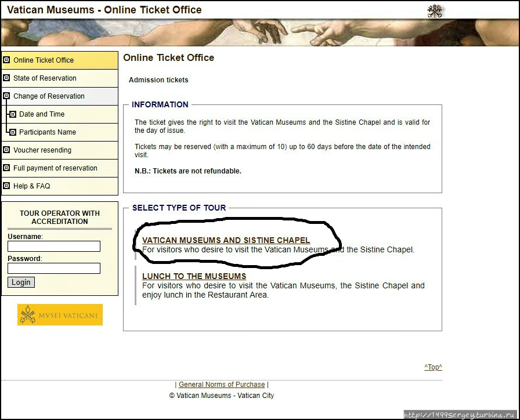
Task: Click the icon beside Full payment of reservation
Action: click(x=6, y=168)
